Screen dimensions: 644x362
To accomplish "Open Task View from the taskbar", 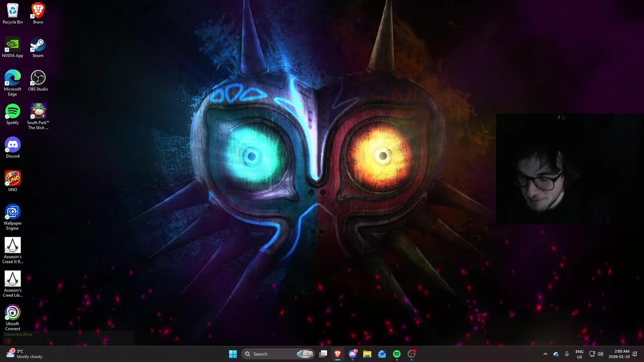I will pyautogui.click(x=324, y=354).
